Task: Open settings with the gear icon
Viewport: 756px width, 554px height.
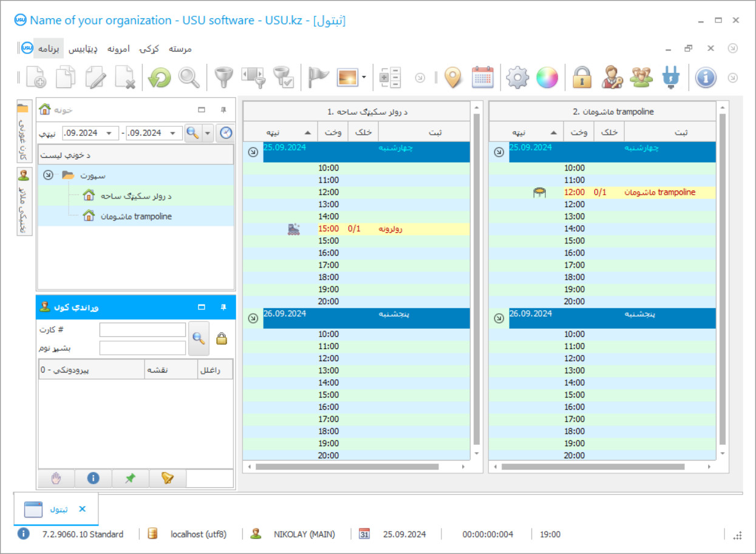Action: coord(517,78)
